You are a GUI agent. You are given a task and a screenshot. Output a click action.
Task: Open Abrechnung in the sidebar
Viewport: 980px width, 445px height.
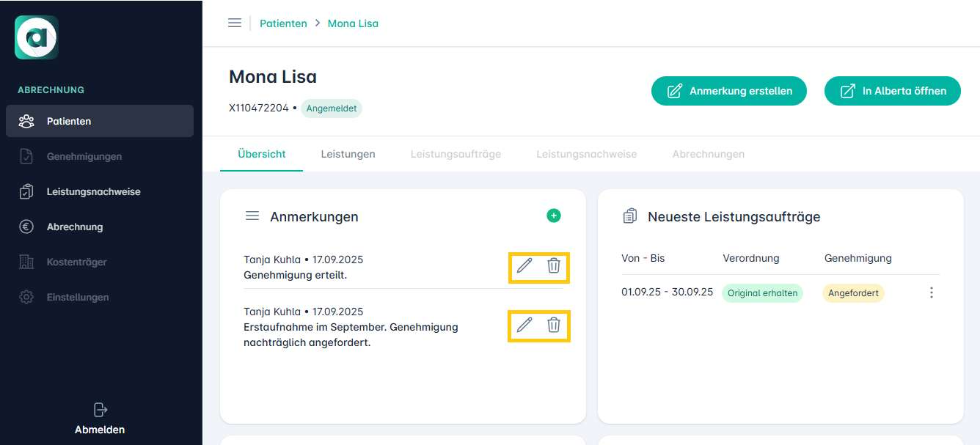coord(75,227)
